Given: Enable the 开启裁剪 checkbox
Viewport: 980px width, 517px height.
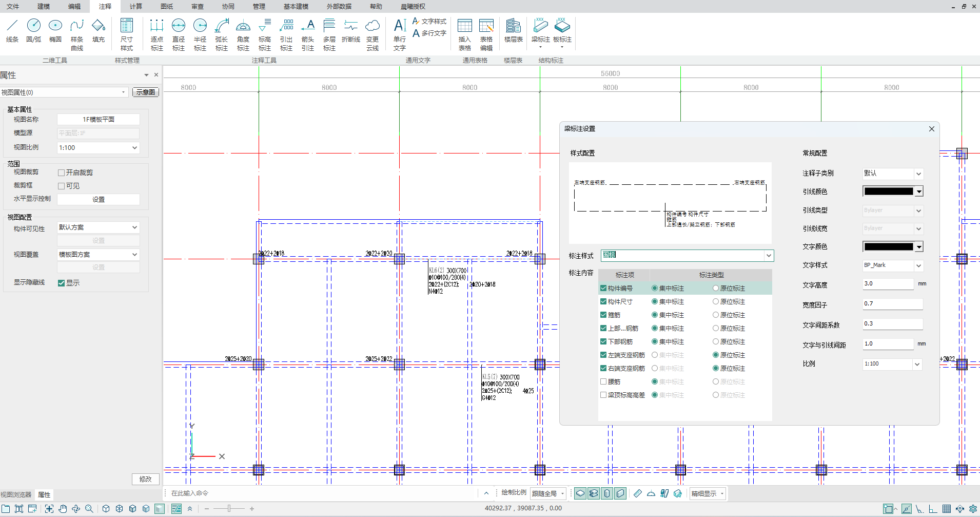Looking at the screenshot, I should 62,173.
